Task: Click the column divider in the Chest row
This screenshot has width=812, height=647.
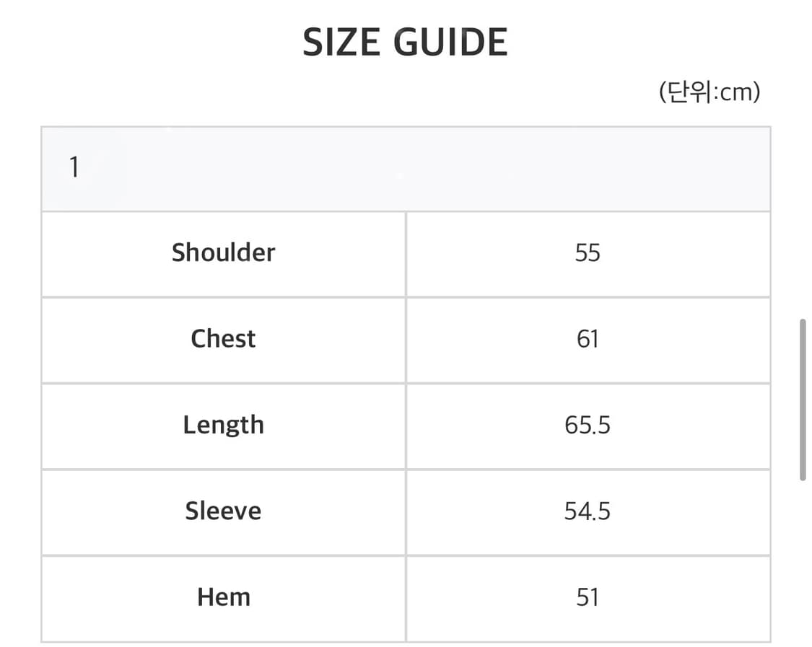Action: click(x=406, y=339)
